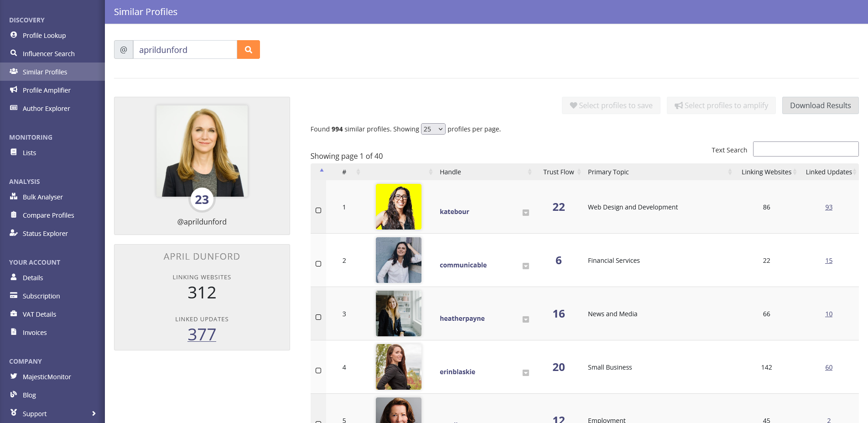Expand the erinblaskie row dropdown arrow
This screenshot has height=423, width=868.
pos(525,373)
